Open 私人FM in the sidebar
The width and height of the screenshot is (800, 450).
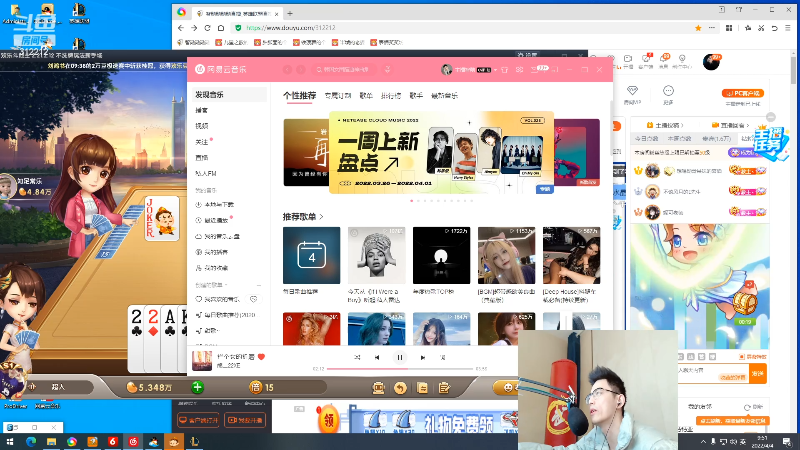click(206, 173)
